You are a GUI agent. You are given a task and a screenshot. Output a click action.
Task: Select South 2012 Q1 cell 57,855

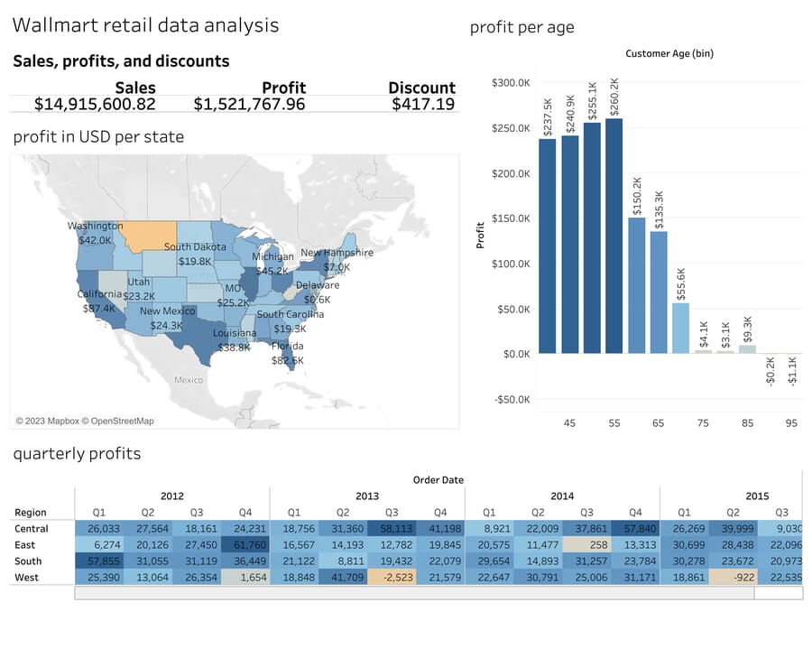click(x=99, y=561)
